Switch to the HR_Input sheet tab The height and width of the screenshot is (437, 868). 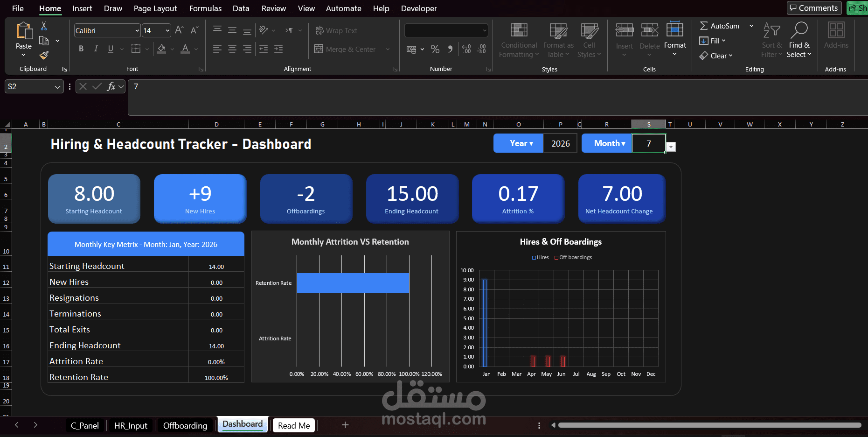click(131, 425)
